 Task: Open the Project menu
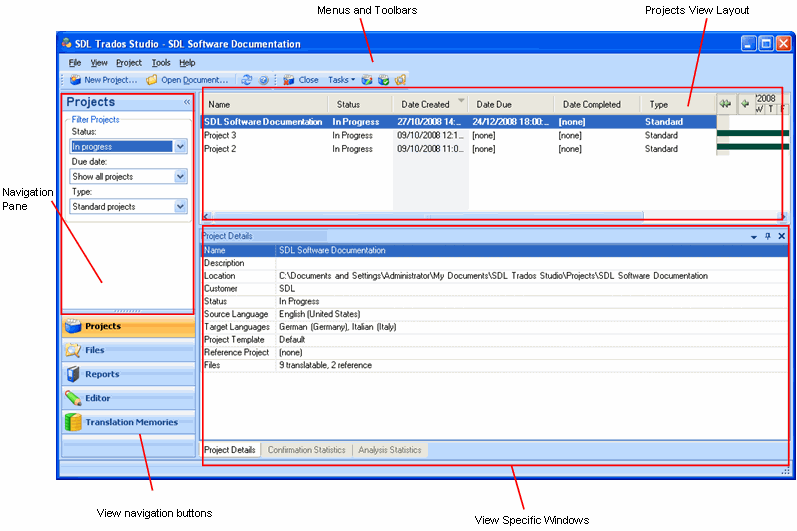click(129, 63)
